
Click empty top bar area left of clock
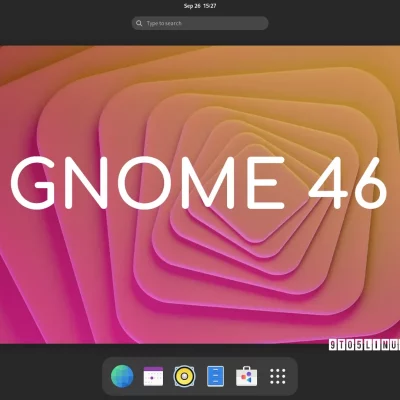(90, 6)
